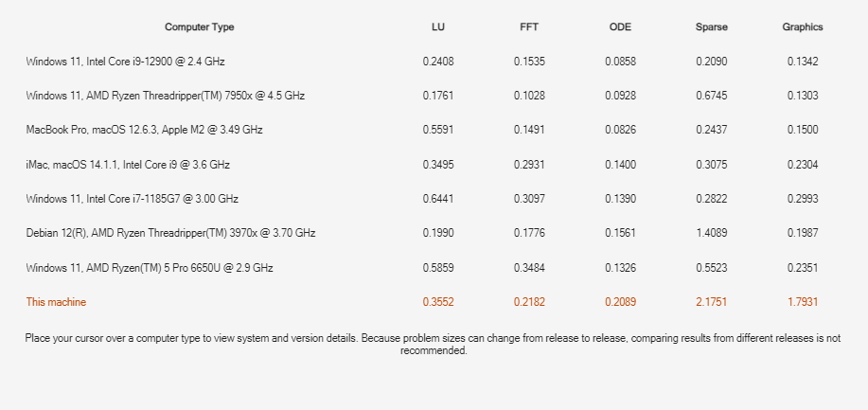
Task: Select the ODE column header
Action: pyautogui.click(x=620, y=27)
